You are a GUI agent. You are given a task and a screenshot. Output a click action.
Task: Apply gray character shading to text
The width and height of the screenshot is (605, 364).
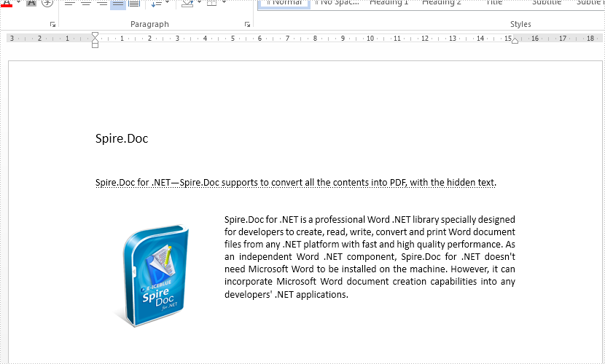tap(31, 3)
